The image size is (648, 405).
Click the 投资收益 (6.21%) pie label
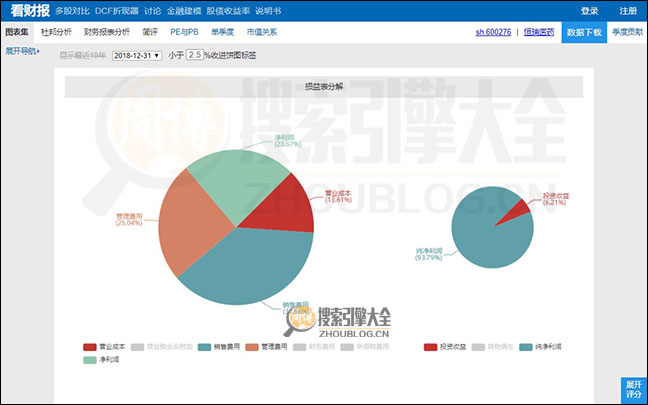(x=555, y=199)
